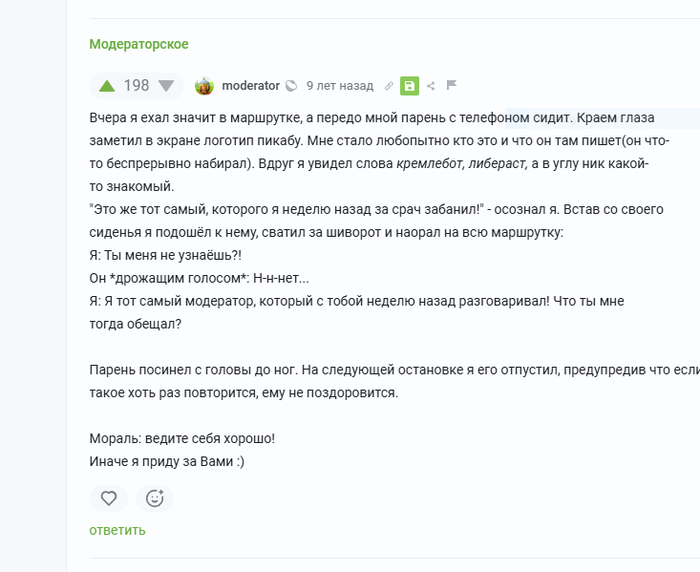Viewport: 700px width, 572px height.
Task: Add an emoji reaction to comment
Action: [x=154, y=498]
